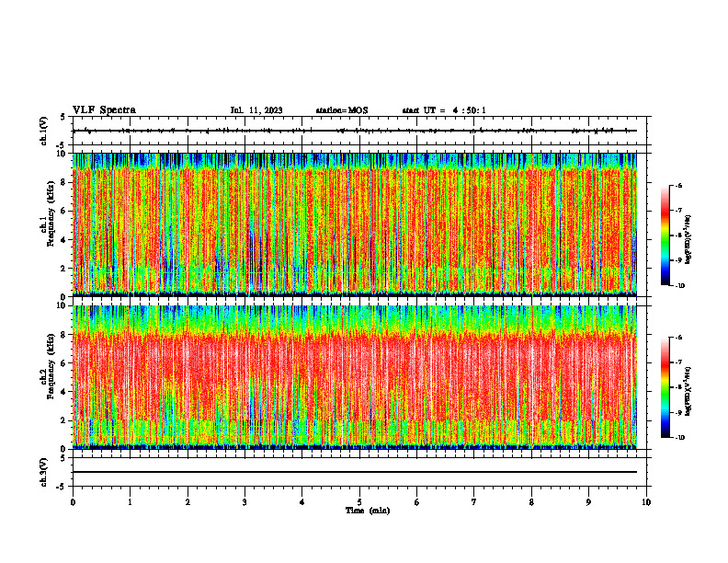This screenshot has height=563, width=728.
Task: Click the "-10" label on ch.2 colorbar
Action: (x=679, y=438)
